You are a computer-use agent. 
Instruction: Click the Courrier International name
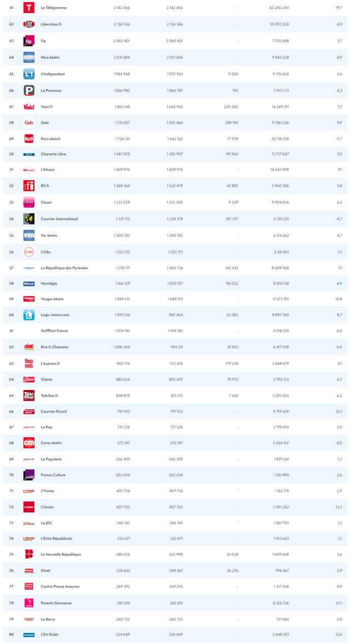[59, 219]
